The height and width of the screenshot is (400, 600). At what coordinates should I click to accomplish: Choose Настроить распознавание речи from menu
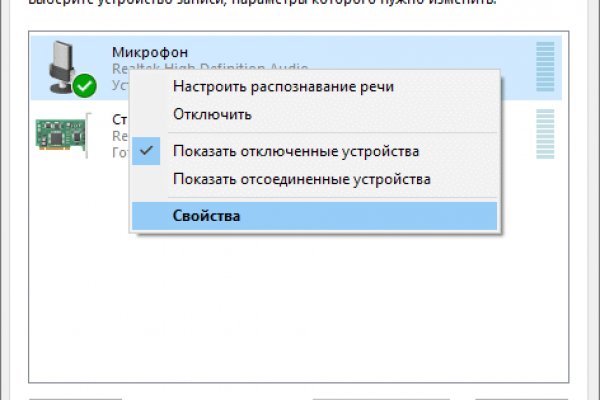[x=283, y=86]
